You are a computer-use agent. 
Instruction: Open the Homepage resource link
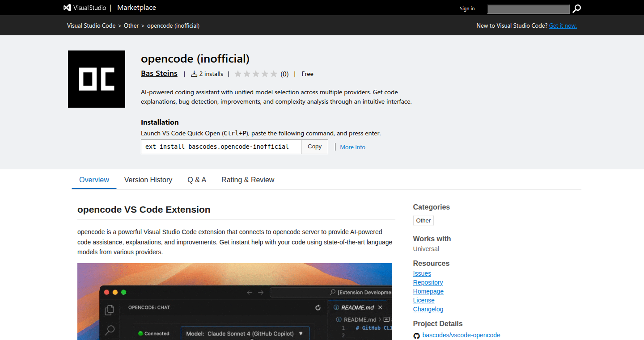(428, 291)
